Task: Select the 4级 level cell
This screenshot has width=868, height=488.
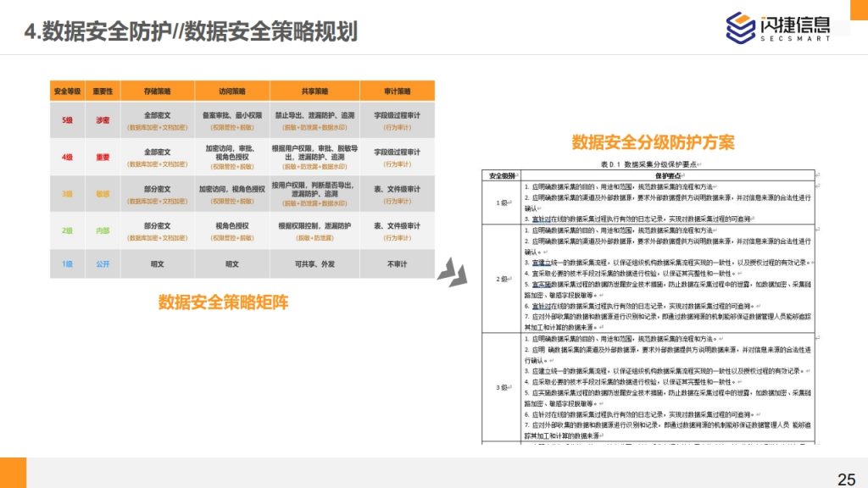Action: pos(67,157)
